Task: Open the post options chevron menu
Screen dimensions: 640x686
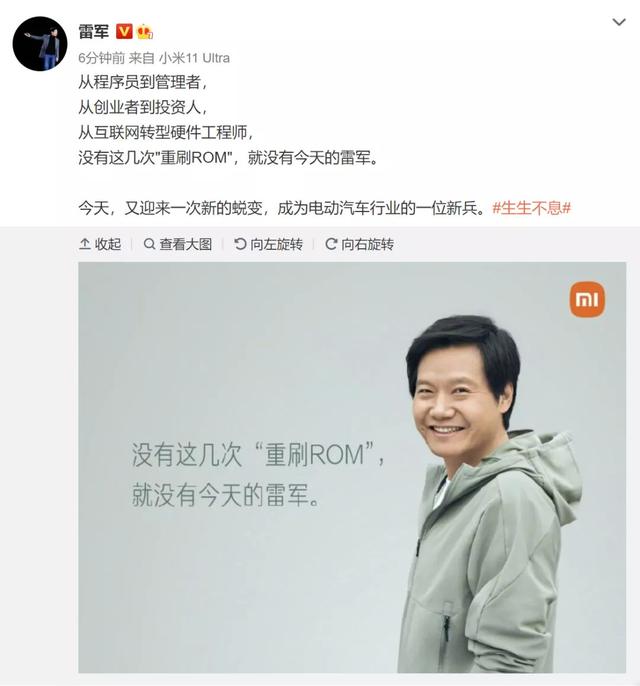Action: [619, 22]
